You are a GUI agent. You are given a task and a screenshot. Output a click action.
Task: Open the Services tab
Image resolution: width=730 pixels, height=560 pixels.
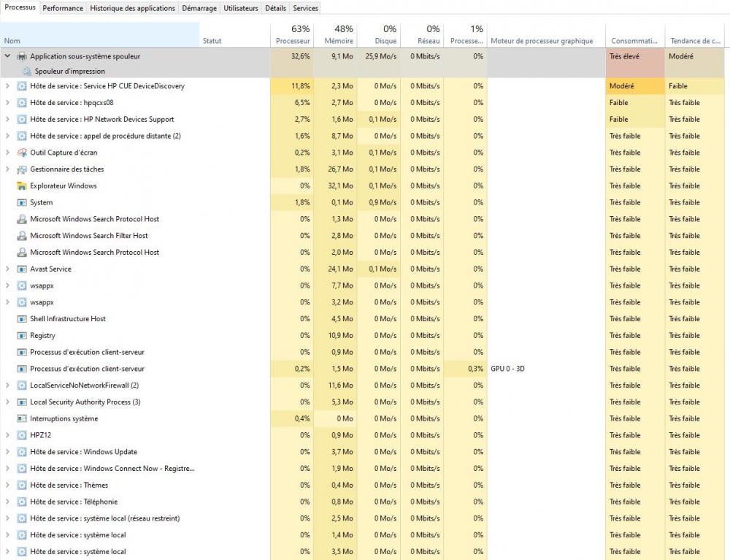coord(305,8)
